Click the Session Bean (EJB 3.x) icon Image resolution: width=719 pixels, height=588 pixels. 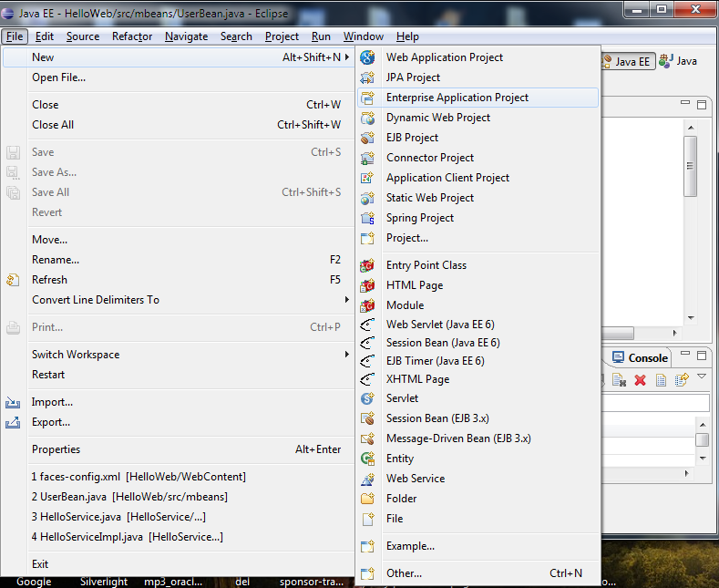367,418
